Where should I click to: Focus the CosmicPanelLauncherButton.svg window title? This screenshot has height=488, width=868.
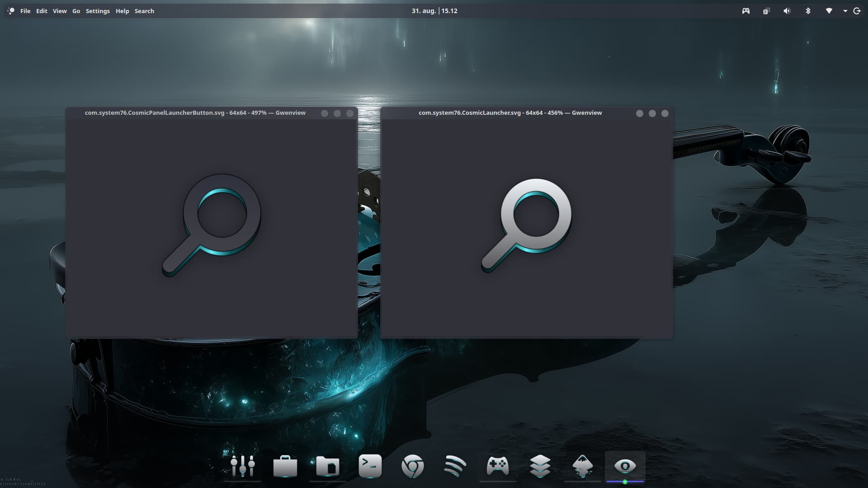coord(195,113)
